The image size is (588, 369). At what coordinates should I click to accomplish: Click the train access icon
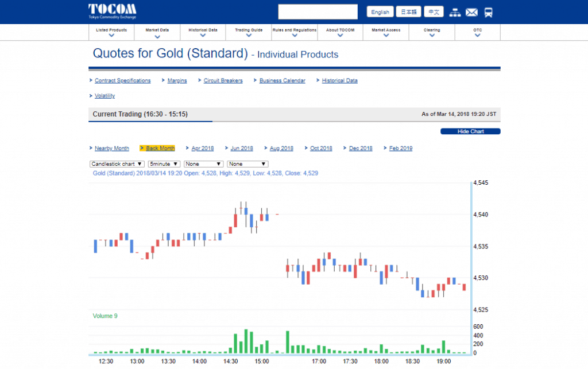(x=488, y=13)
